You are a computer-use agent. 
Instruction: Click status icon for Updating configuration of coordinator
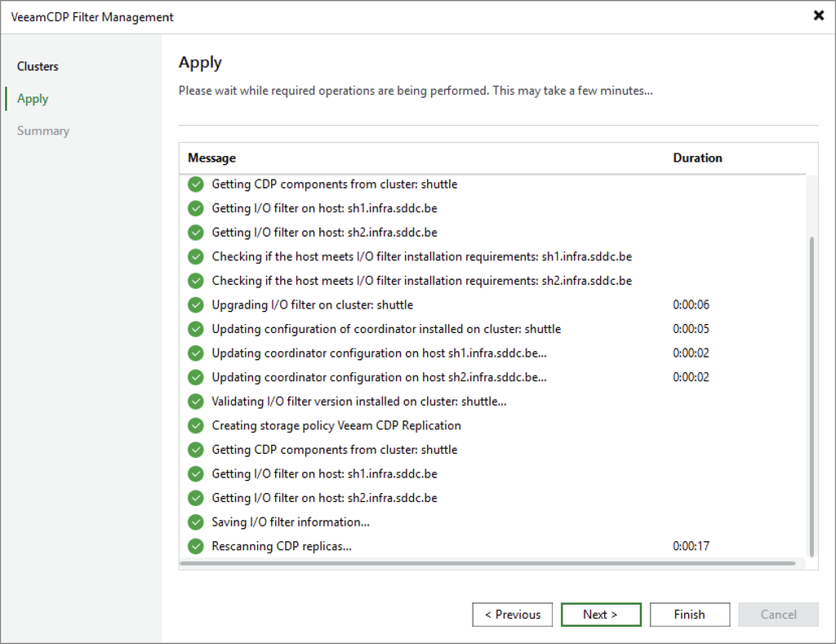pos(196,329)
